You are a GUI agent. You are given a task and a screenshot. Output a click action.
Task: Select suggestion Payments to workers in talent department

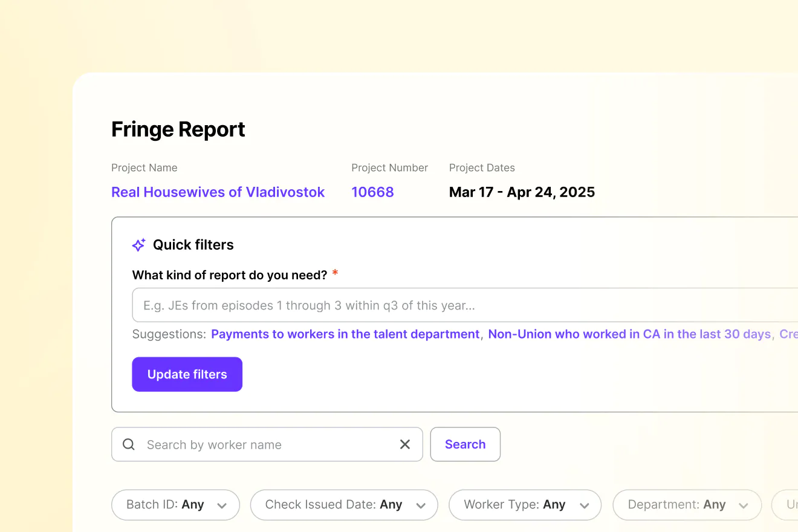(345, 334)
